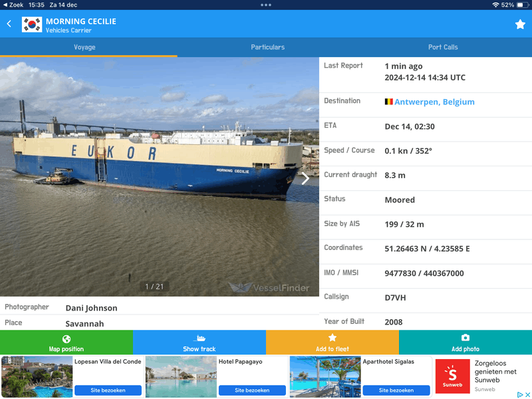This screenshot has height=399, width=532.
Task: Select the draught value '8.3 m'
Action: (395, 176)
